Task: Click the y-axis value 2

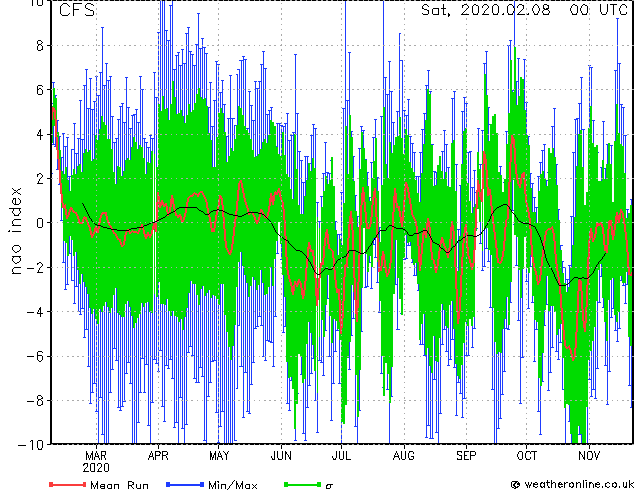Action: click(40, 179)
